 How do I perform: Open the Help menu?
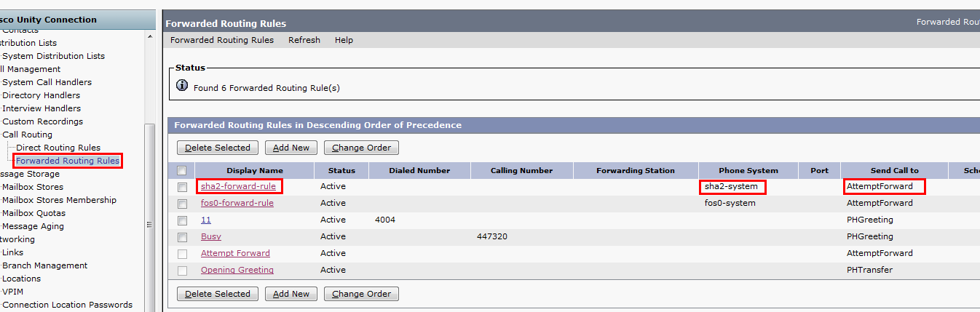click(344, 40)
